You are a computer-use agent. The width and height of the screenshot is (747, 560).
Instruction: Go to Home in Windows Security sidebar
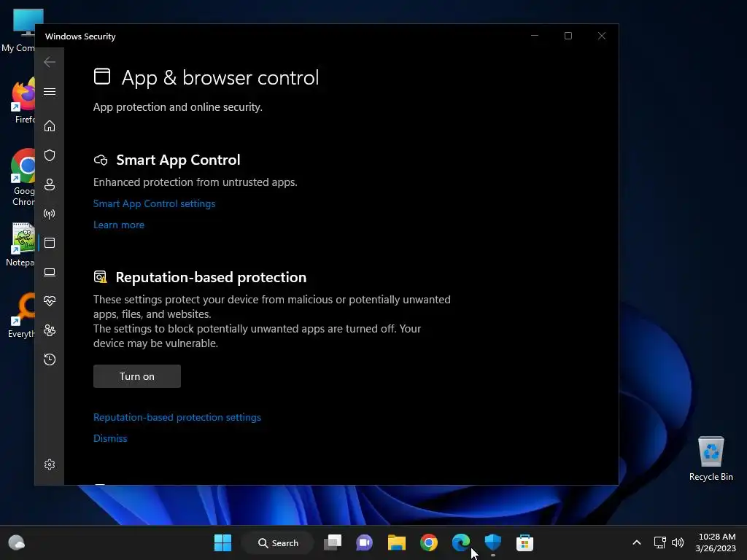click(50, 126)
